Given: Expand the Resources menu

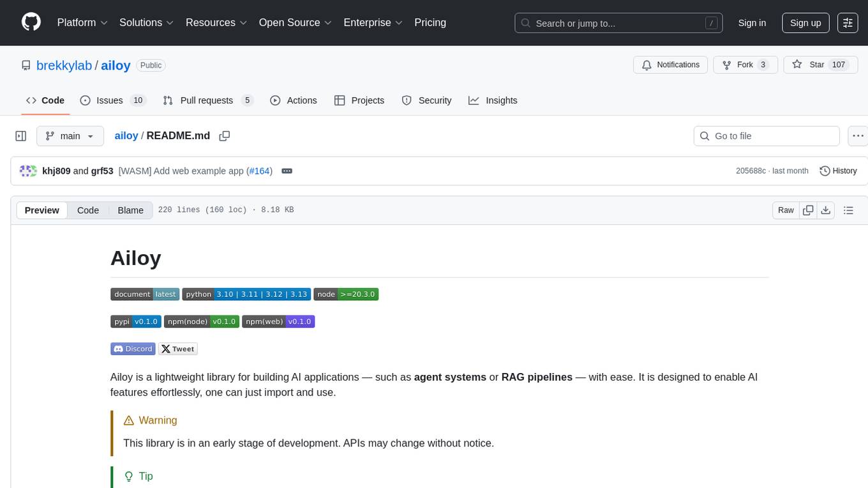Looking at the screenshot, I should (216, 22).
